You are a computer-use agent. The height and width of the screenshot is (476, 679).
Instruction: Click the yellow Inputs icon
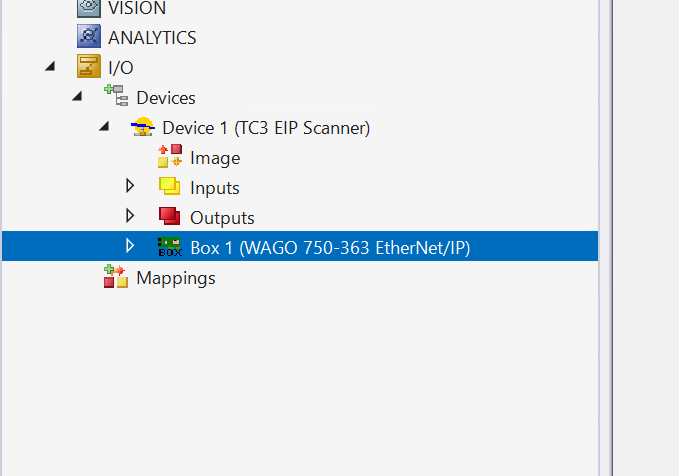(170, 188)
